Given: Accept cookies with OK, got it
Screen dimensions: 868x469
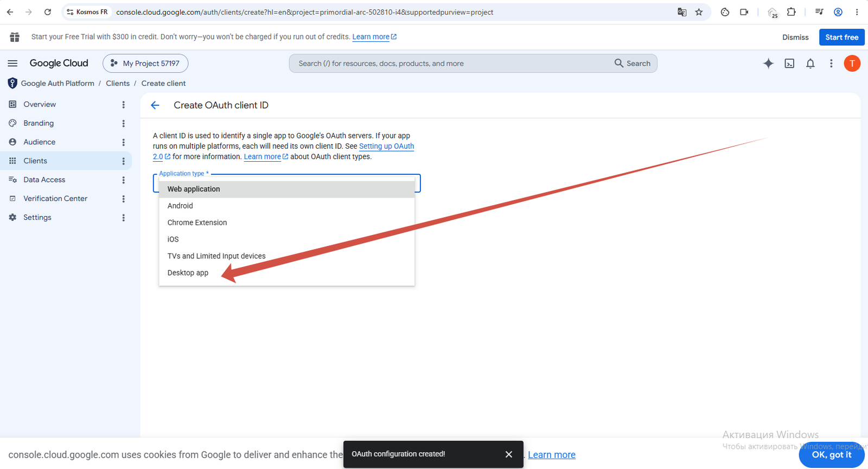Looking at the screenshot, I should pyautogui.click(x=831, y=455).
